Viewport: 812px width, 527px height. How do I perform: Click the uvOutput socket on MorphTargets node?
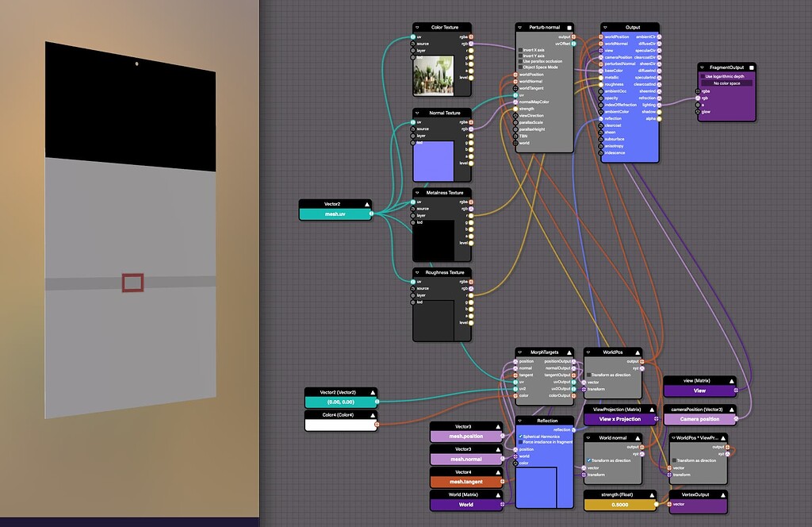pyautogui.click(x=574, y=381)
